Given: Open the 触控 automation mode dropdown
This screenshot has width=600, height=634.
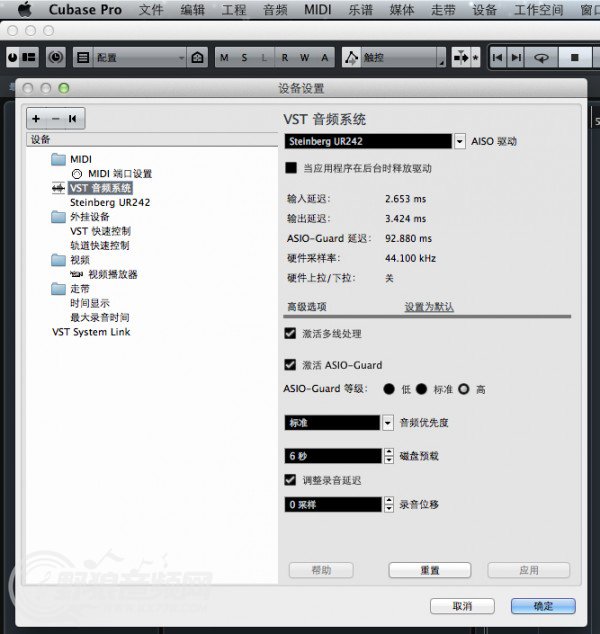Looking at the screenshot, I should click(x=403, y=57).
